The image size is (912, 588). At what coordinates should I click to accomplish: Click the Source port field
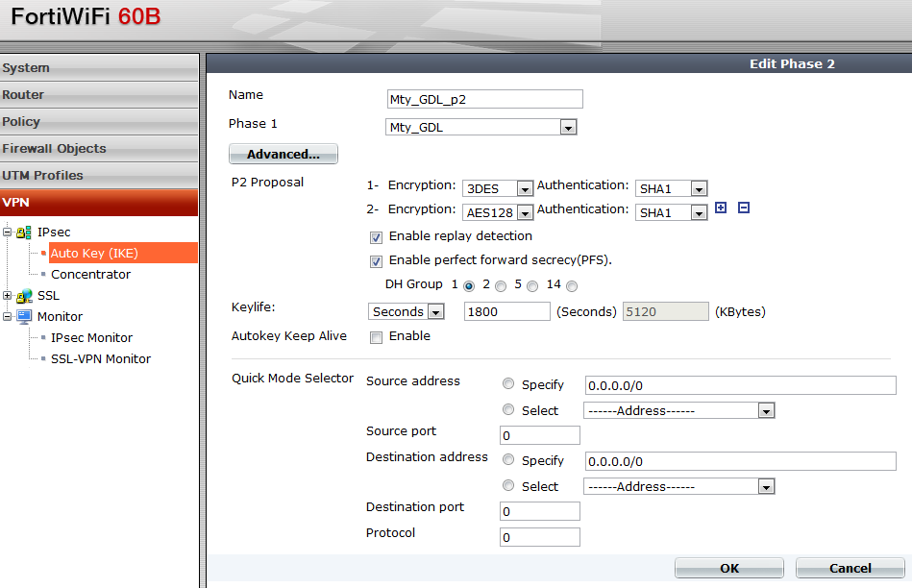[x=540, y=435]
